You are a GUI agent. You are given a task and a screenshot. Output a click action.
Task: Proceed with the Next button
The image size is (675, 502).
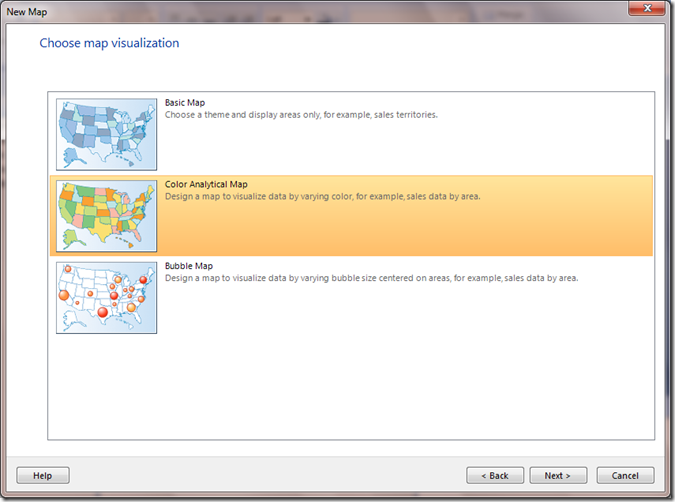point(558,476)
